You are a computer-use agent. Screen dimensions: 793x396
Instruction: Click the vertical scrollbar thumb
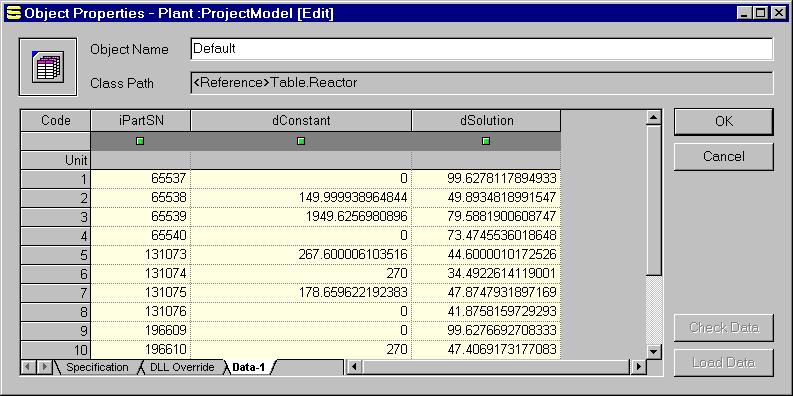click(654, 200)
